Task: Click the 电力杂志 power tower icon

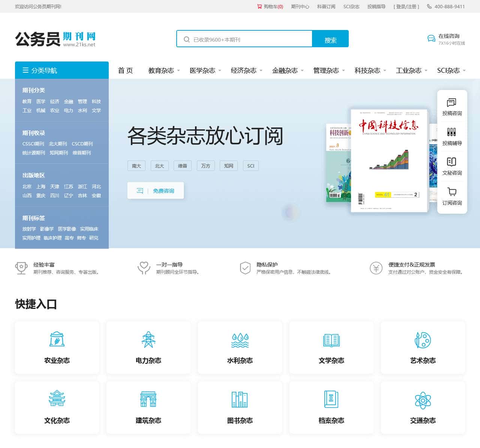Action: tap(148, 339)
